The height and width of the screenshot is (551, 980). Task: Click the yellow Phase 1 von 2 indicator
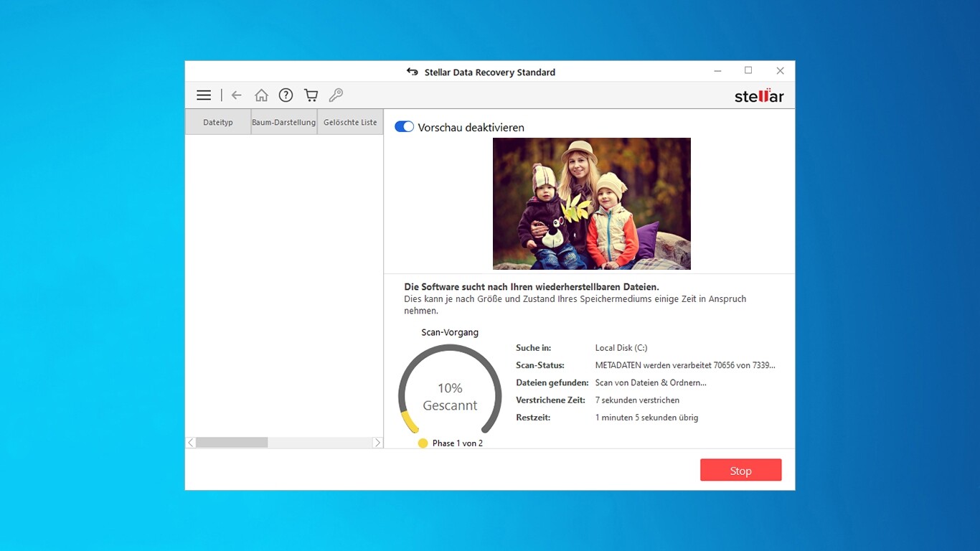(x=423, y=443)
